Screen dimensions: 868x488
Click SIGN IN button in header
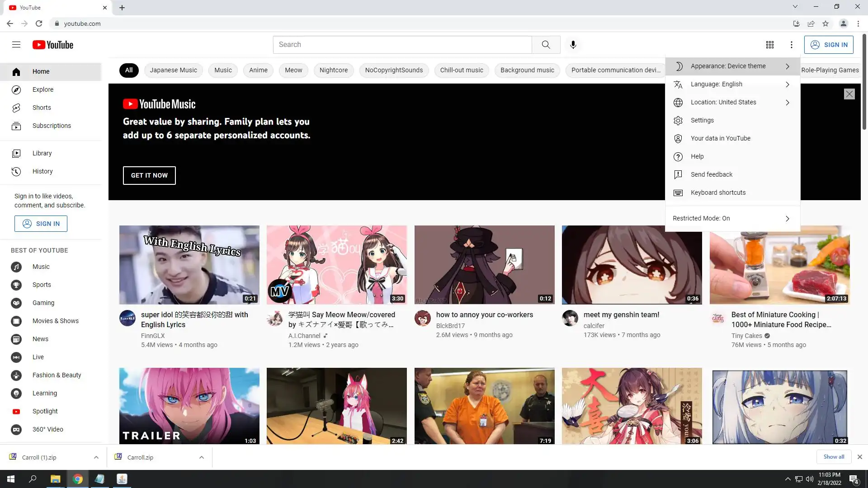click(828, 45)
